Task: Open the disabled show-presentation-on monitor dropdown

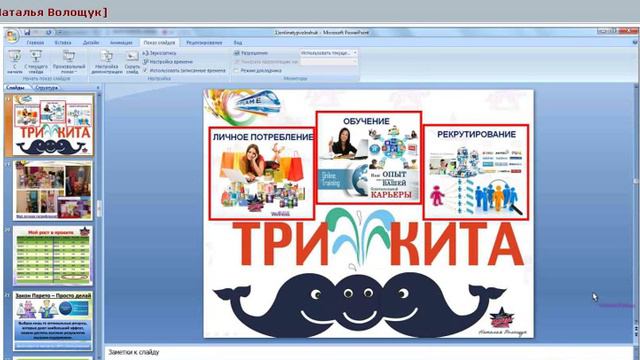Action: pos(329,62)
